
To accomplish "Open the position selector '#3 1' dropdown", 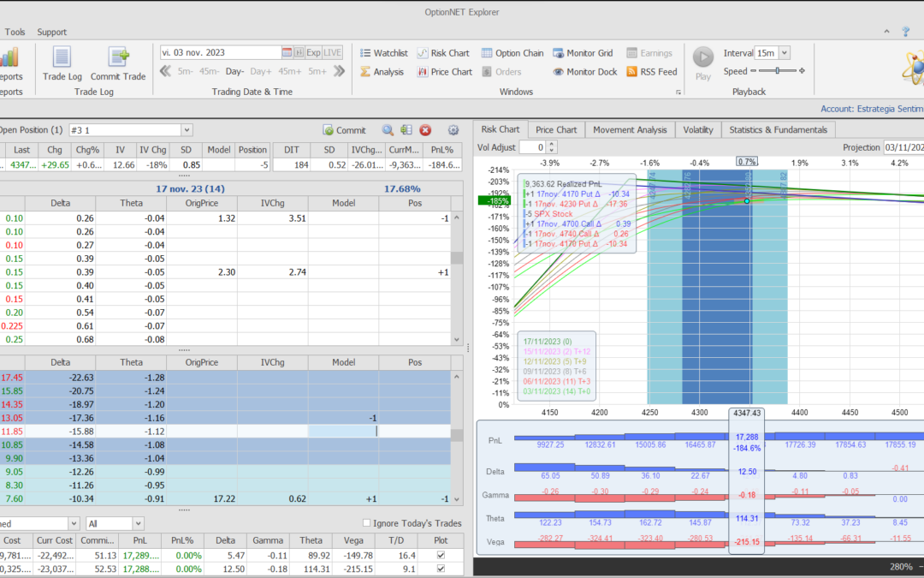I will pyautogui.click(x=187, y=130).
